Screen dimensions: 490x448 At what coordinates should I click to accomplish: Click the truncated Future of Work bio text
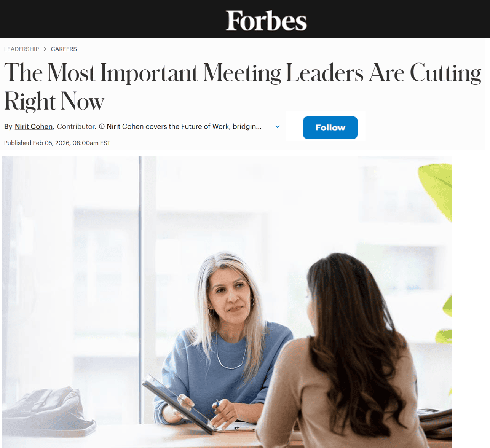184,126
